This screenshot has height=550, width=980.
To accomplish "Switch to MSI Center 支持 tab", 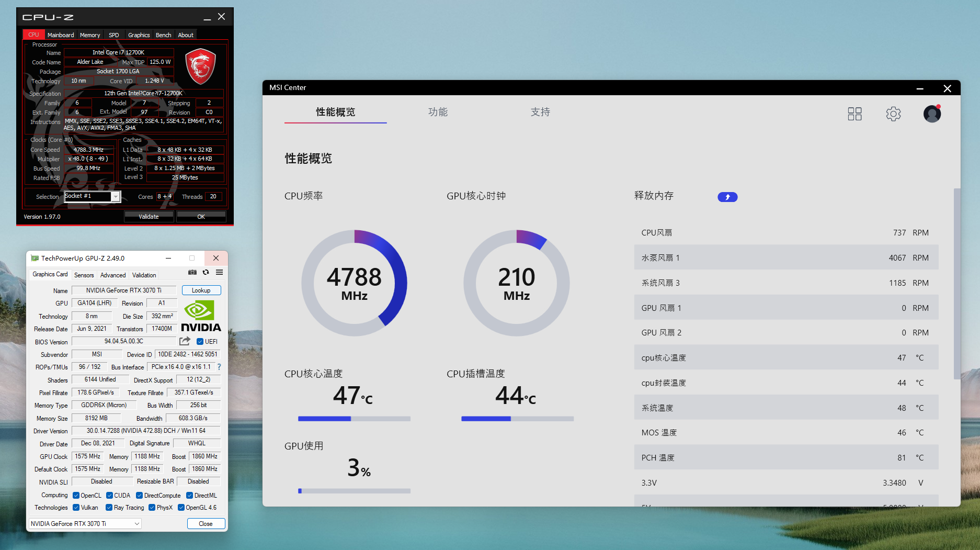I will pos(540,112).
